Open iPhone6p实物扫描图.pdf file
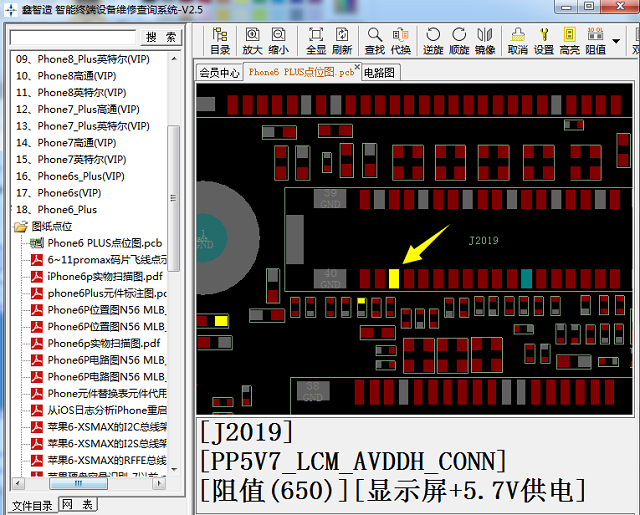640x515 pixels. 97,277
